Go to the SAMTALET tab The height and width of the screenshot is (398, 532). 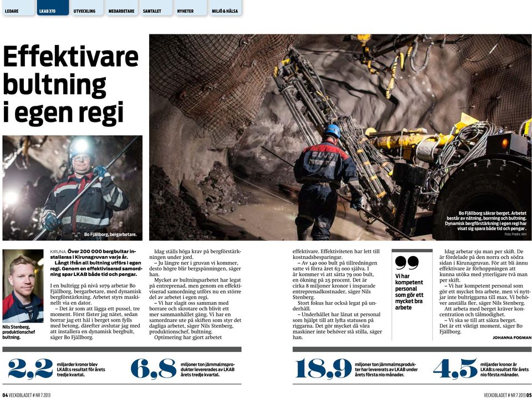click(x=156, y=8)
